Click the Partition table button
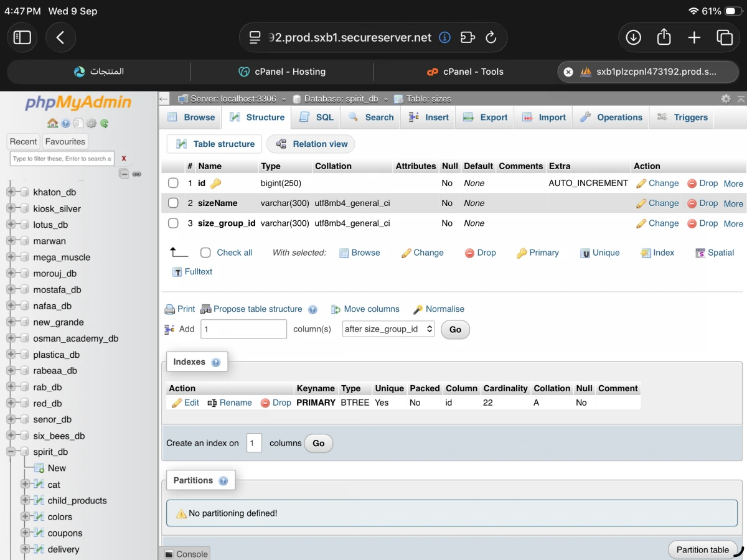Screen dimensions: 747x560 (x=703, y=549)
